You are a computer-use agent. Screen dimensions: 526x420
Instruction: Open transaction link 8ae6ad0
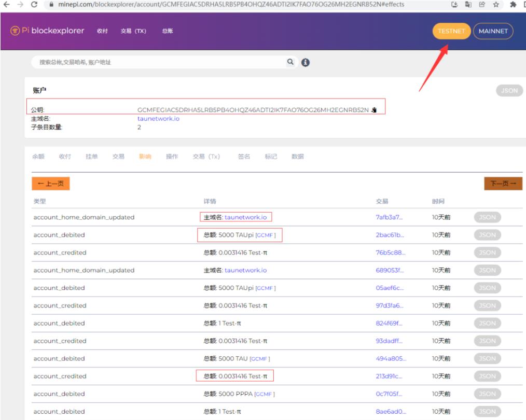coord(391,411)
